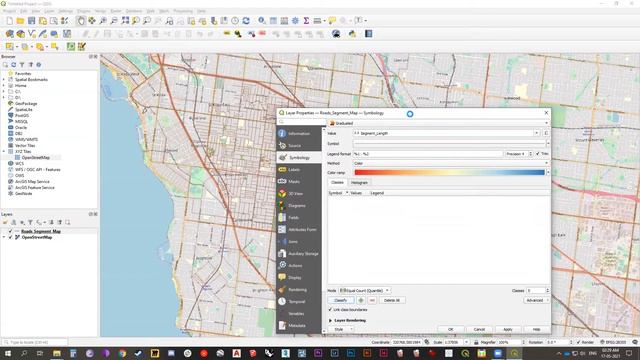The height and width of the screenshot is (360, 640).
Task: Open Data Source Manager icon
Action: coord(9,34)
